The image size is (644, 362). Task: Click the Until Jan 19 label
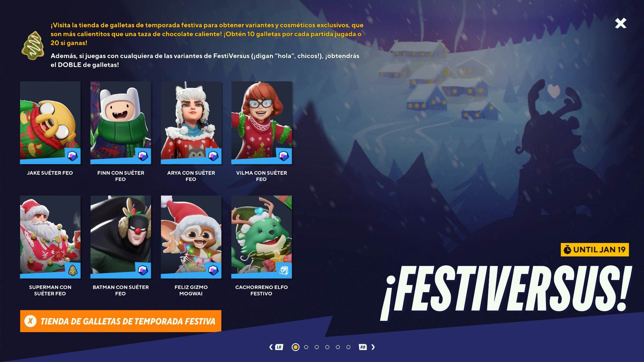(x=595, y=250)
